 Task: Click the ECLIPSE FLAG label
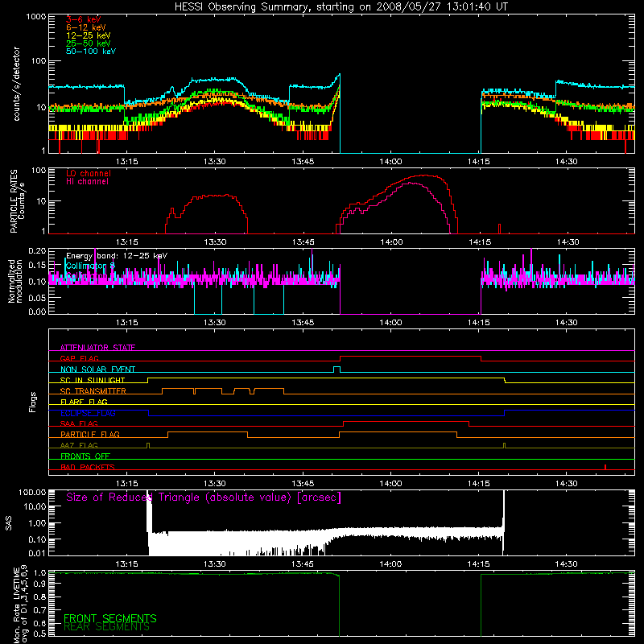88,413
